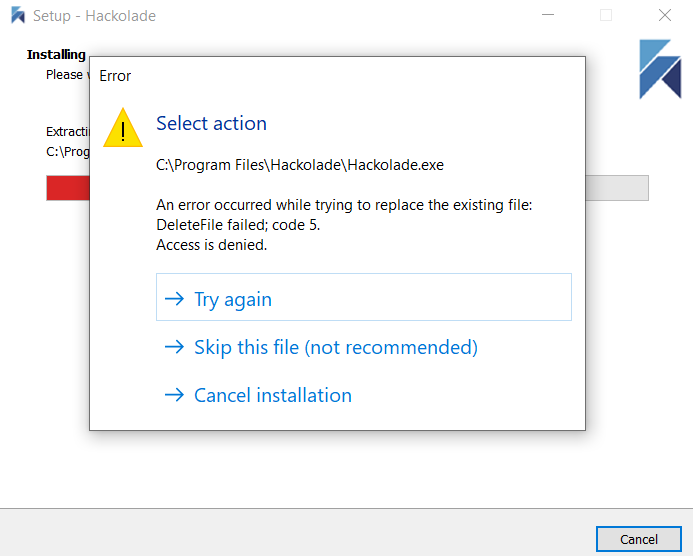Click the Select action heading
Viewport: 693px width, 556px height.
tap(211, 123)
